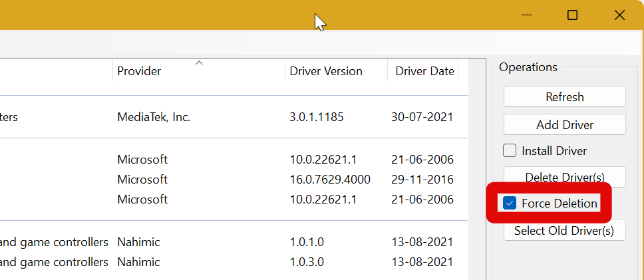Image resolution: width=644 pixels, height=280 pixels.
Task: Sort by the Driver Date column
Action: [x=424, y=71]
